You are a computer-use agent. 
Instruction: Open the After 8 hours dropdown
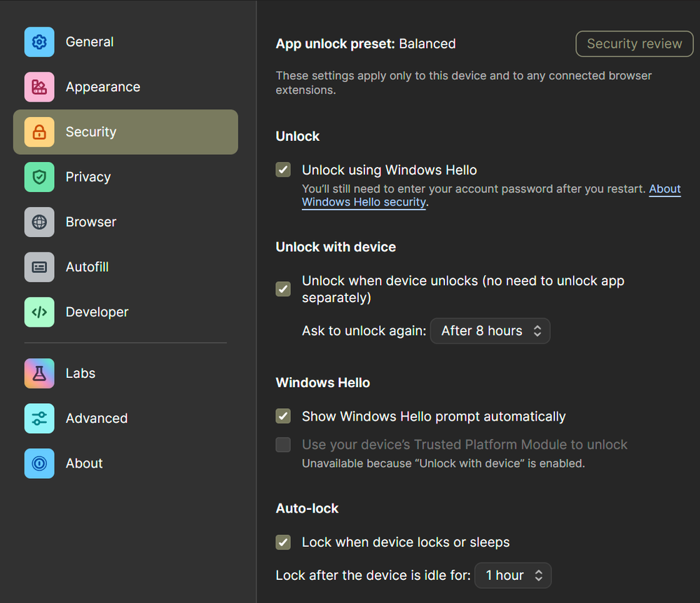[x=490, y=331]
